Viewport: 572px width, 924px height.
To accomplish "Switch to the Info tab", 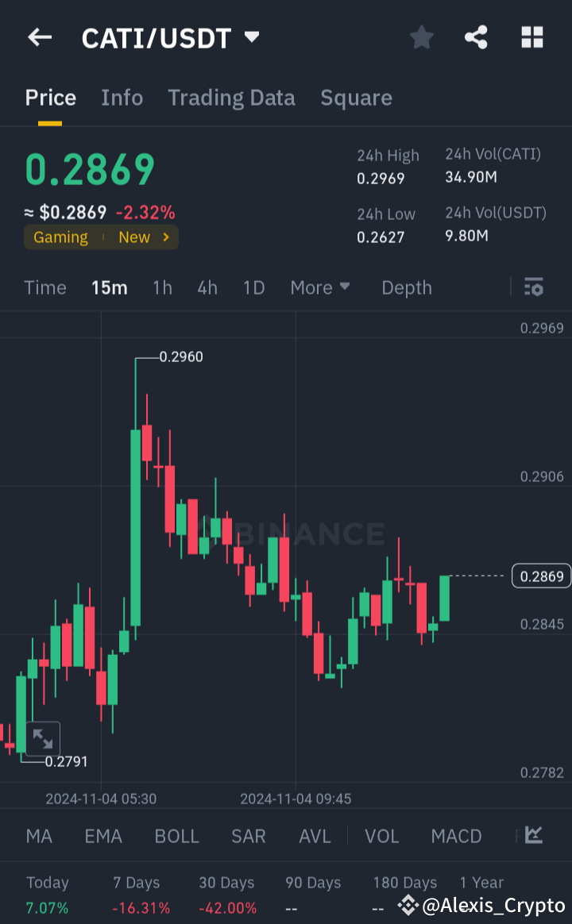I will click(x=122, y=97).
